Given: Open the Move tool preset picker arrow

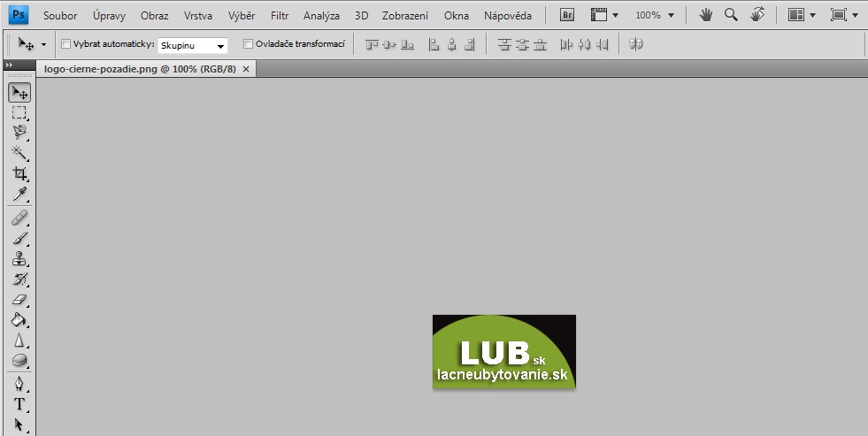Looking at the screenshot, I should click(43, 45).
